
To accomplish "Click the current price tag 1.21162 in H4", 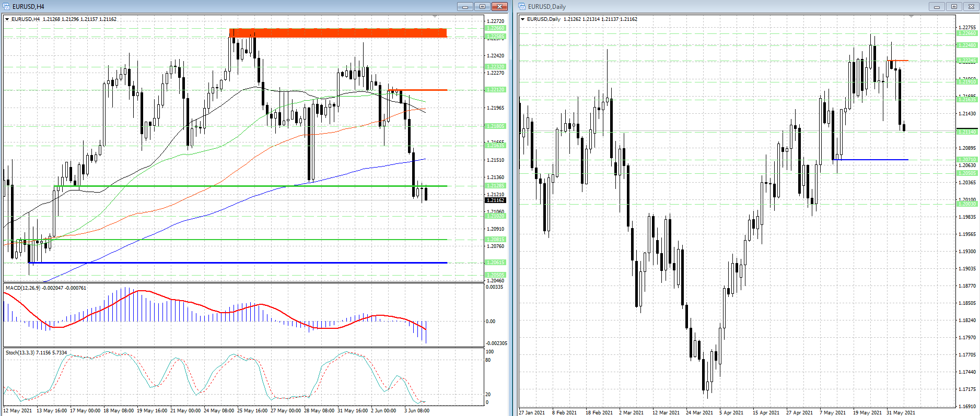I will [495, 200].
